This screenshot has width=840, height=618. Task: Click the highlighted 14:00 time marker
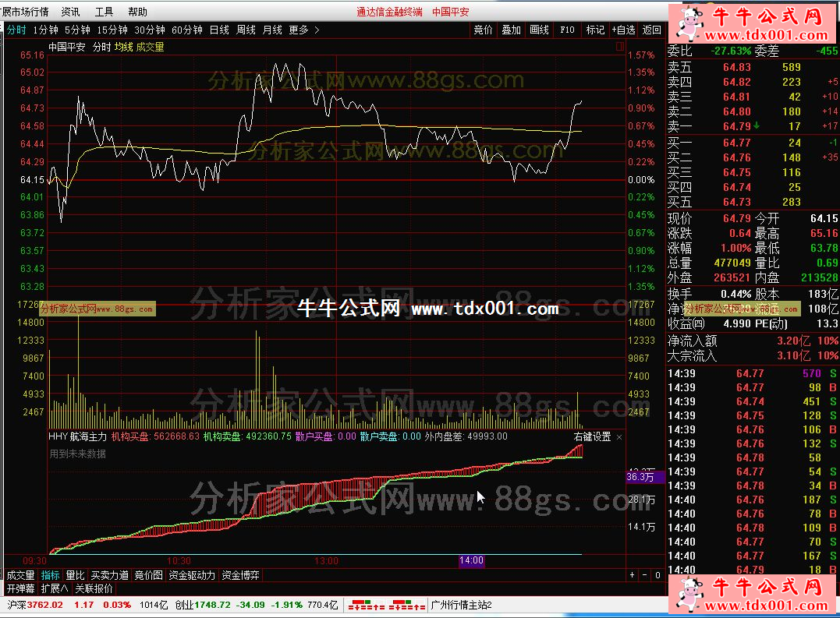pos(471,560)
